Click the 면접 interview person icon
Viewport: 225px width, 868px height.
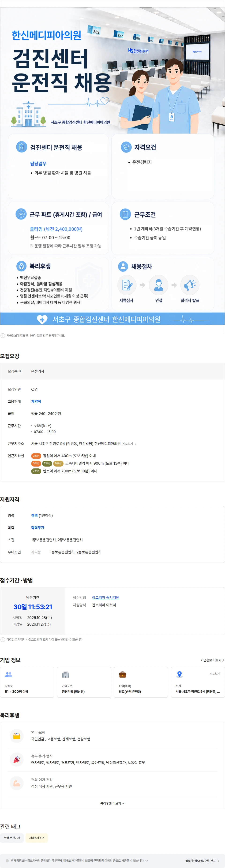[x=158, y=285]
